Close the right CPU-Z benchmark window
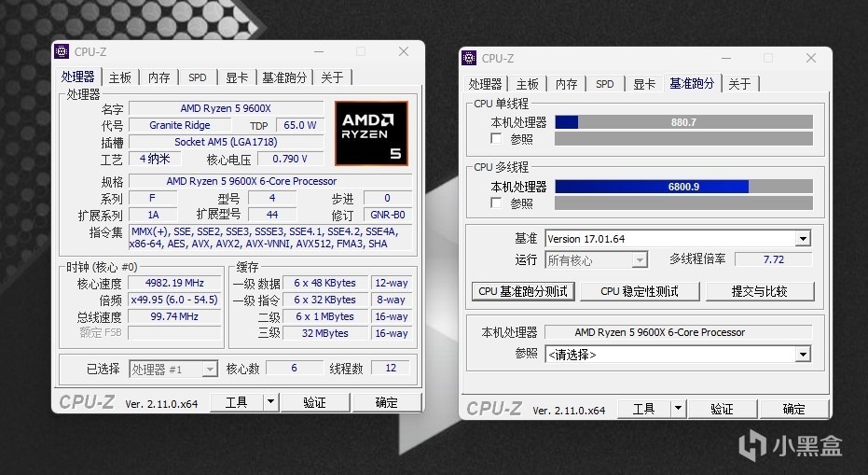This screenshot has width=868, height=475. [x=811, y=58]
